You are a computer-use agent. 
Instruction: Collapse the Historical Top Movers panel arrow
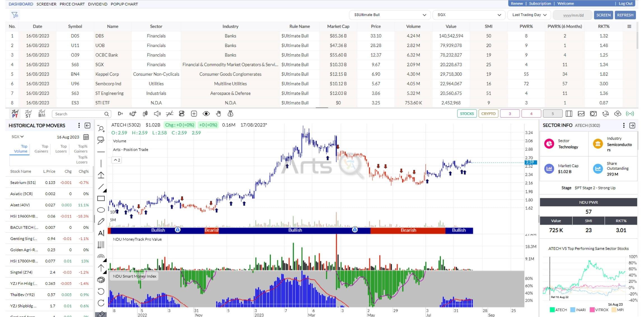click(87, 125)
